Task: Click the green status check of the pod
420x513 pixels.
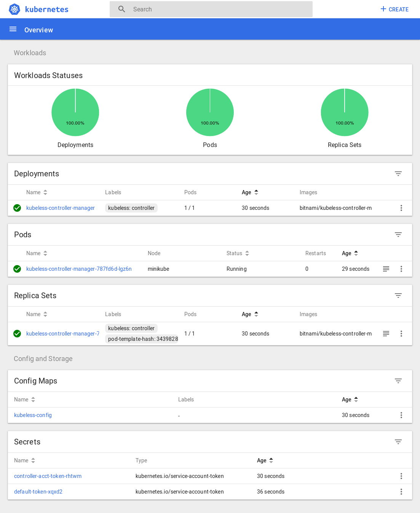Action: [x=17, y=269]
